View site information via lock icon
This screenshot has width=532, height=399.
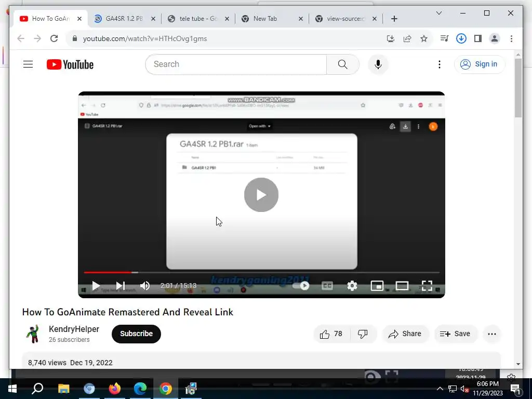(x=75, y=38)
